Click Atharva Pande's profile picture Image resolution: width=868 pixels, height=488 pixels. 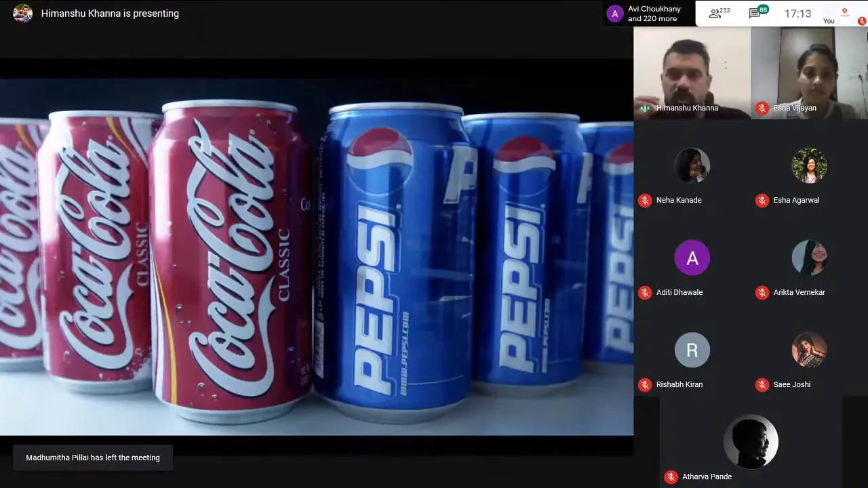coord(751,442)
